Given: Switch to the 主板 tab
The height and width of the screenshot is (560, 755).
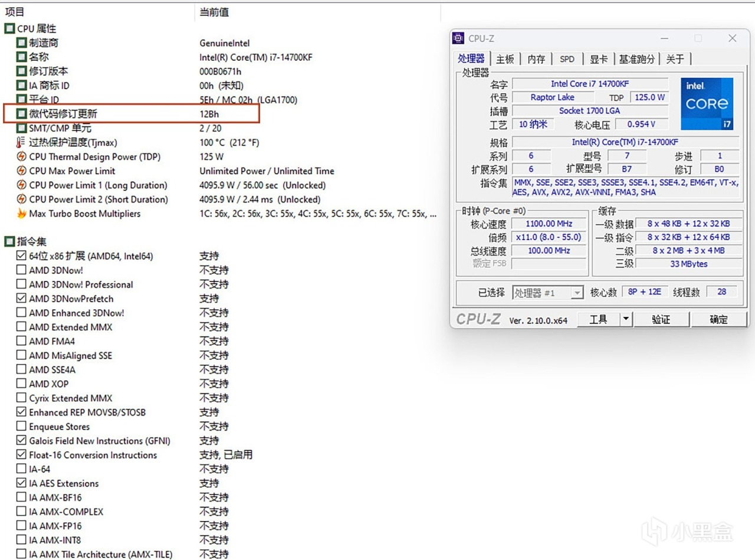Looking at the screenshot, I should tap(505, 59).
